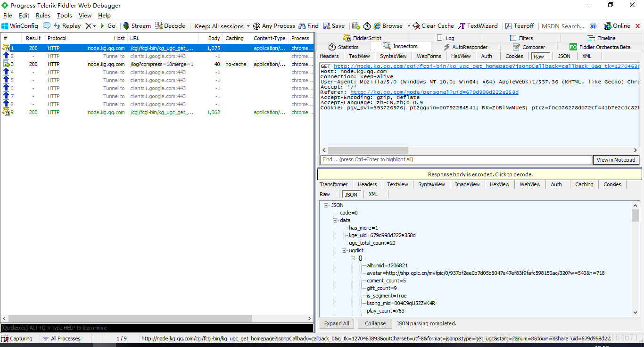
Task: Click the MSDN Search input box
Action: coord(563,26)
